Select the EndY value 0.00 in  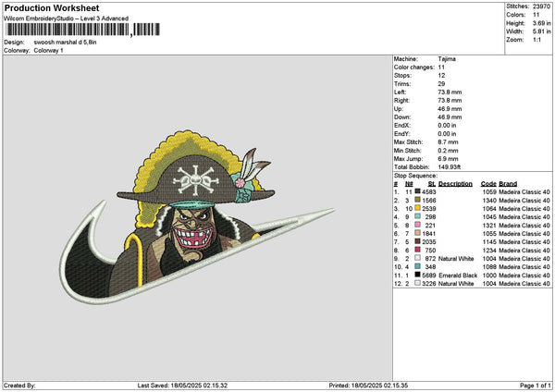(447, 134)
